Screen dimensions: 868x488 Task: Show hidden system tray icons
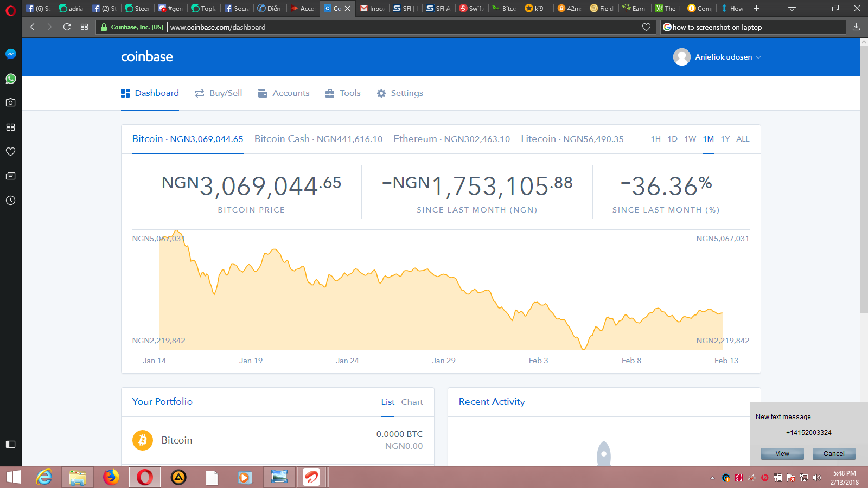[712, 478]
